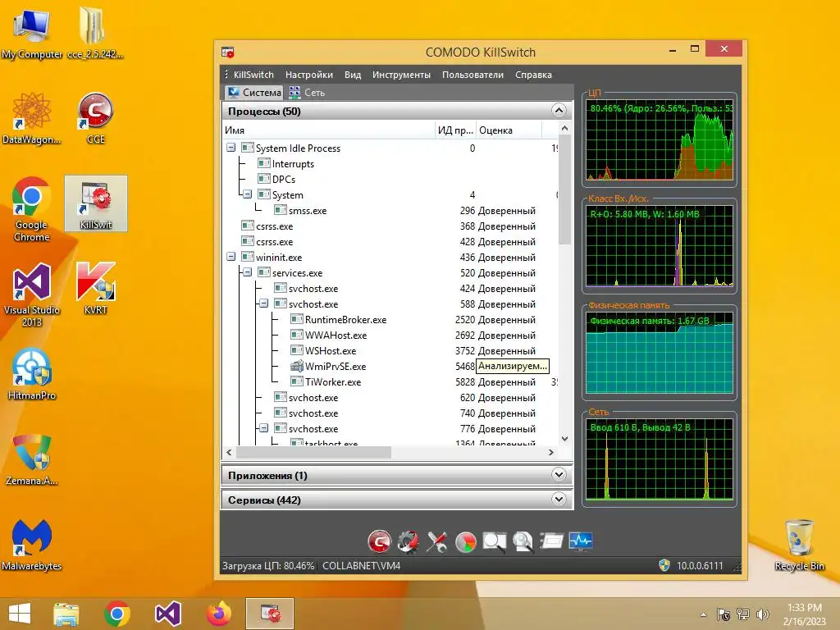Open the pie chart usage analyzer icon
Image resolution: width=840 pixels, height=630 pixels.
click(x=466, y=542)
